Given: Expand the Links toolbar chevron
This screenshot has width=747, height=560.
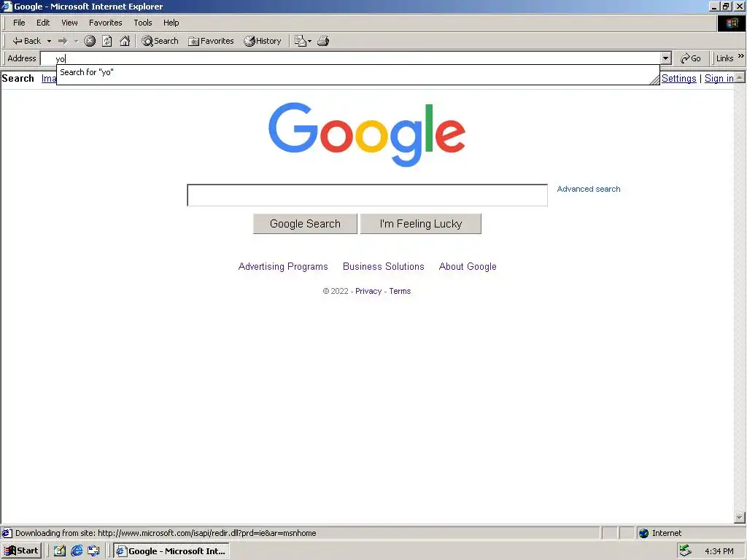Looking at the screenshot, I should coord(741,56).
